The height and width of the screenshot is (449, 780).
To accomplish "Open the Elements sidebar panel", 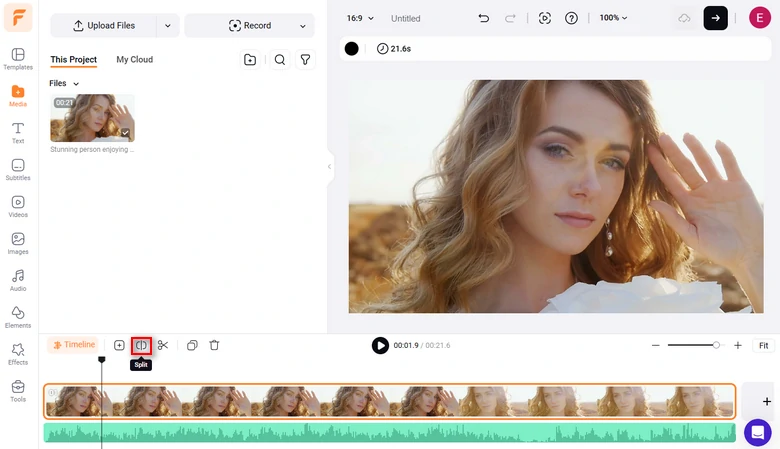I will click(18, 317).
